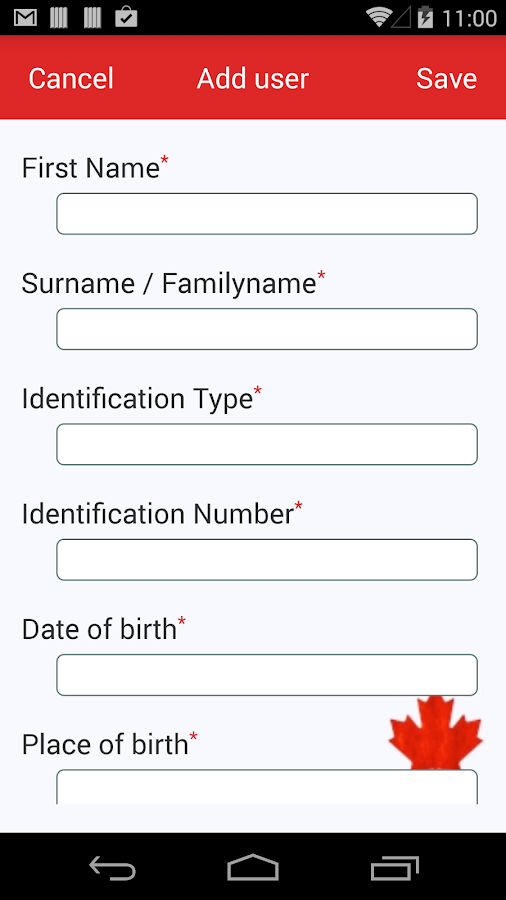Tap the Android home navigation icon

tap(253, 867)
